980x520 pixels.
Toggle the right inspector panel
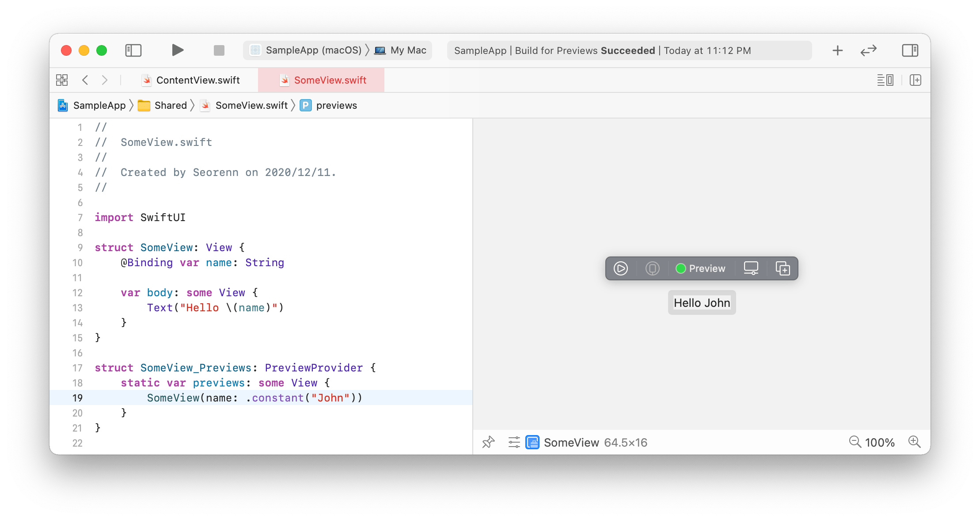coord(910,50)
